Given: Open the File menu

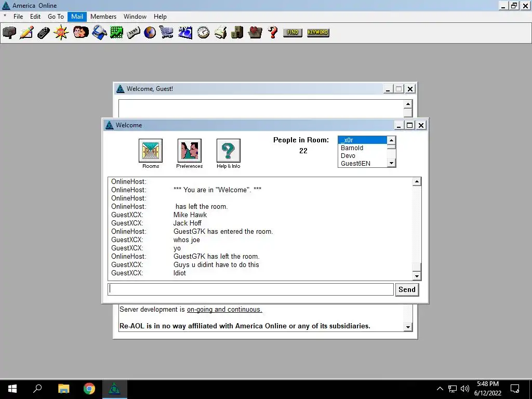Looking at the screenshot, I should point(18,17).
